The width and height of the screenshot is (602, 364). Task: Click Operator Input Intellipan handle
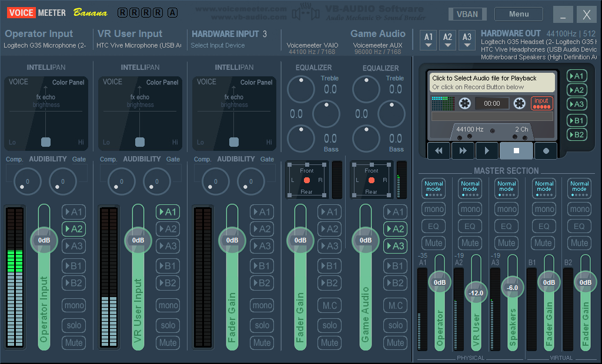[46, 142]
